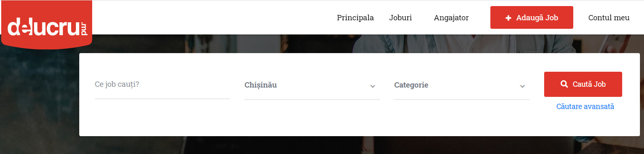Expand the Categorie chevron arrow
This screenshot has height=154, width=644.
click(522, 86)
